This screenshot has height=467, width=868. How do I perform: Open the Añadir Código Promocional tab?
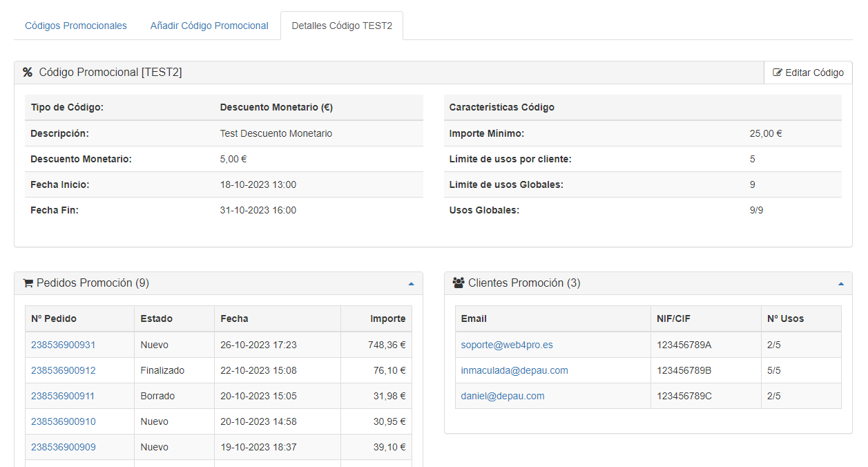pyautogui.click(x=209, y=26)
